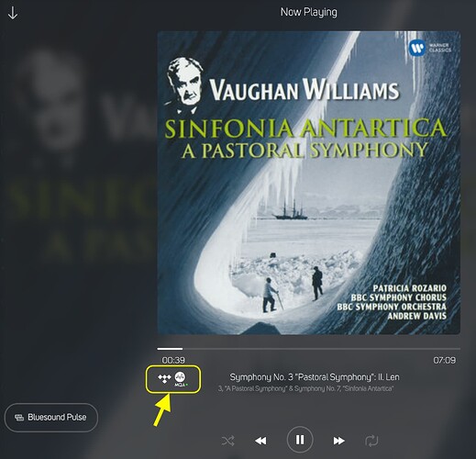Click the Symphony No. 3 track title
Screen dimensions: 476x459
tap(315, 377)
